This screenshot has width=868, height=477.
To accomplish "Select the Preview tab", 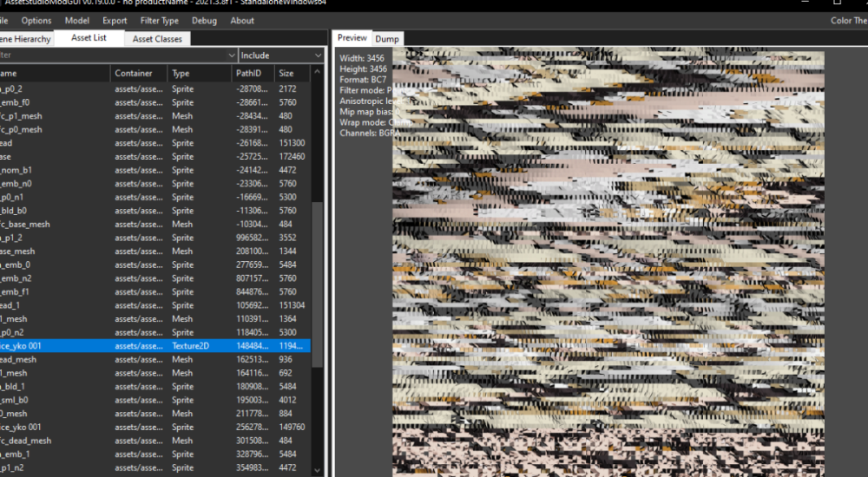I will click(x=352, y=37).
